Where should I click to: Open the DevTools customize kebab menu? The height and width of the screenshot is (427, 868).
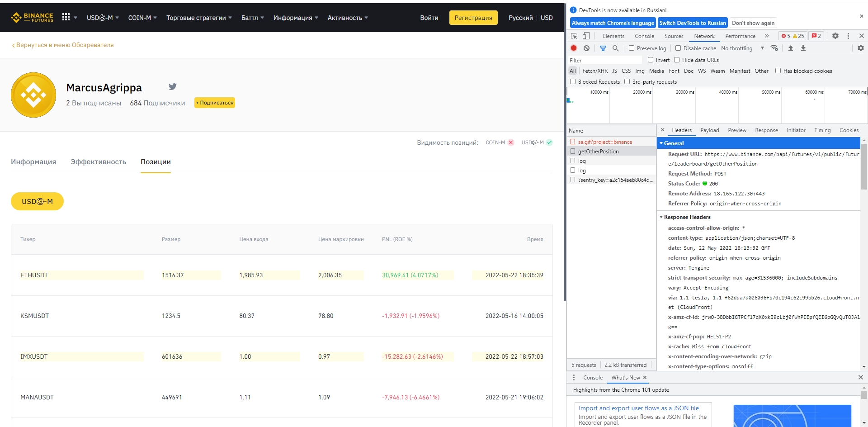pyautogui.click(x=848, y=36)
